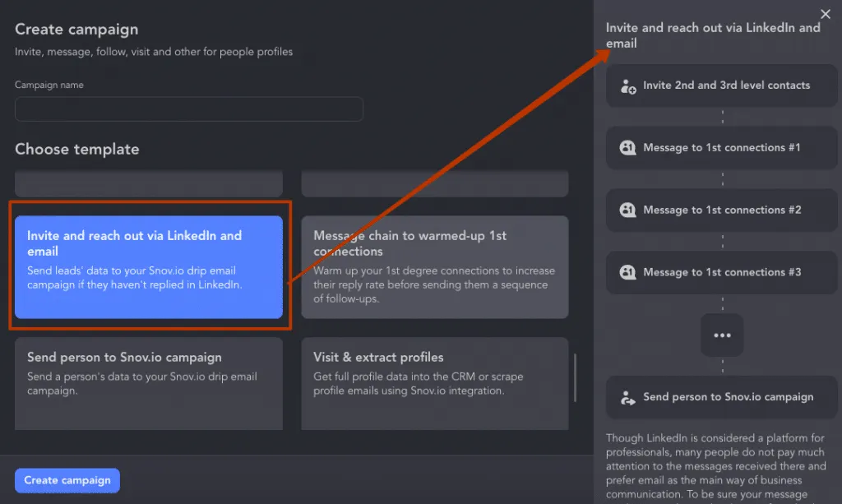Click the preview description starting 'Though LinkedIn is considered'

click(716, 466)
